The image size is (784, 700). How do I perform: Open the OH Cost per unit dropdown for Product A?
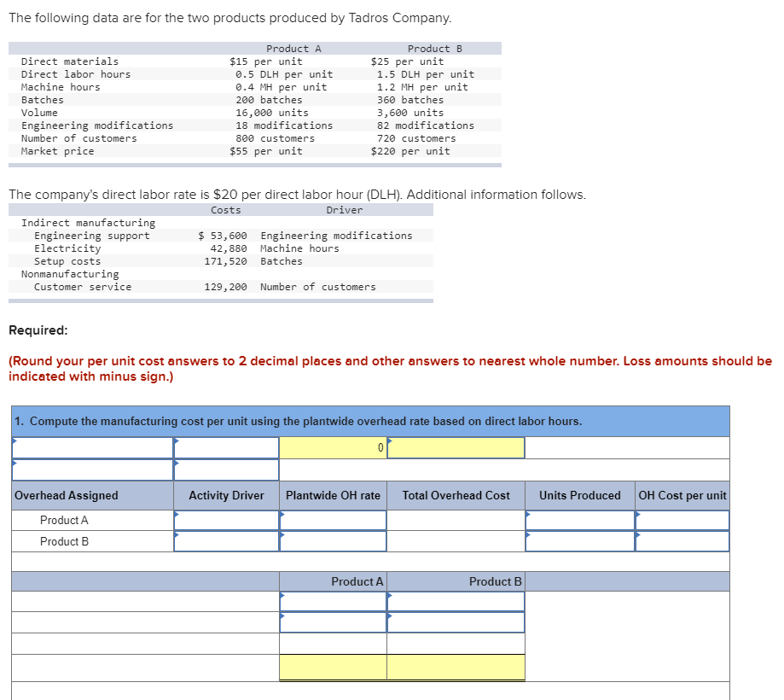pyautogui.click(x=682, y=520)
